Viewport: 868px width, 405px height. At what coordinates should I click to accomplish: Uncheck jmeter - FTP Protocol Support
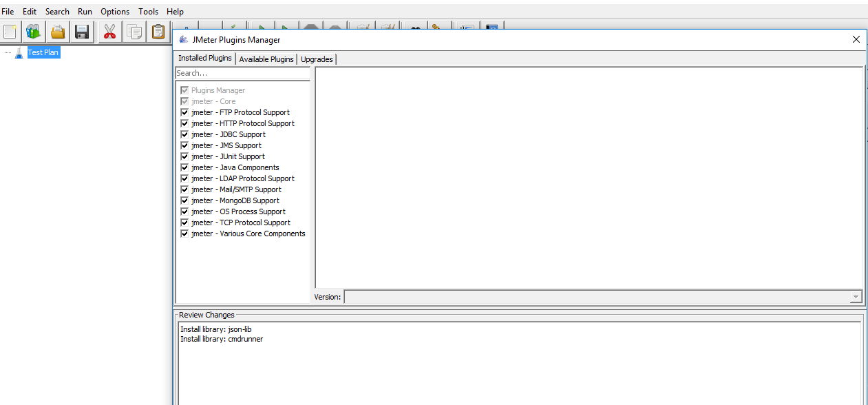coord(184,112)
